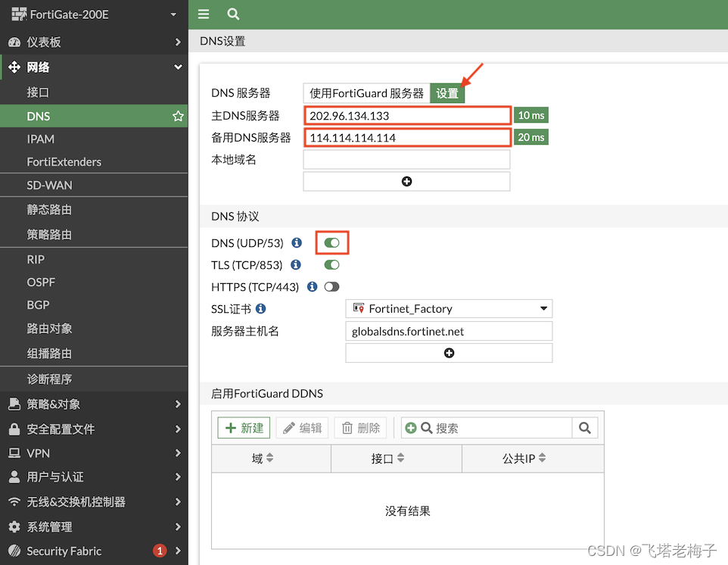Click the 主DNS服务器 input field

(408, 115)
